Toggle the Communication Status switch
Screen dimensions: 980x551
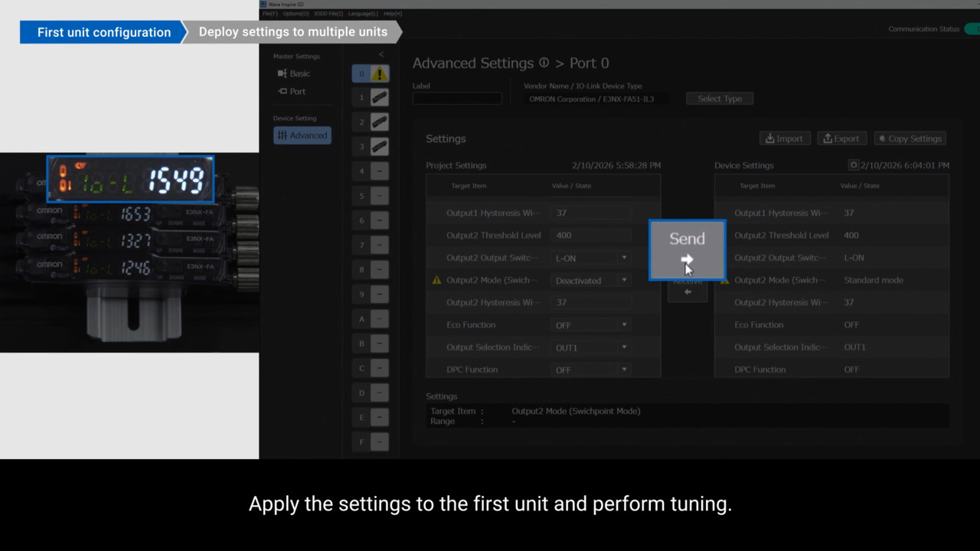click(x=972, y=29)
